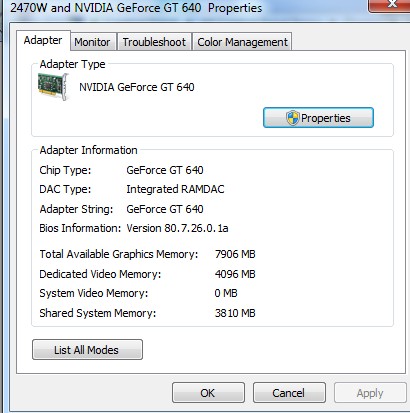Image resolution: width=410 pixels, height=413 pixels.
Task: Click Adapter String value 'GeForce GT 640'
Action: [165, 209]
